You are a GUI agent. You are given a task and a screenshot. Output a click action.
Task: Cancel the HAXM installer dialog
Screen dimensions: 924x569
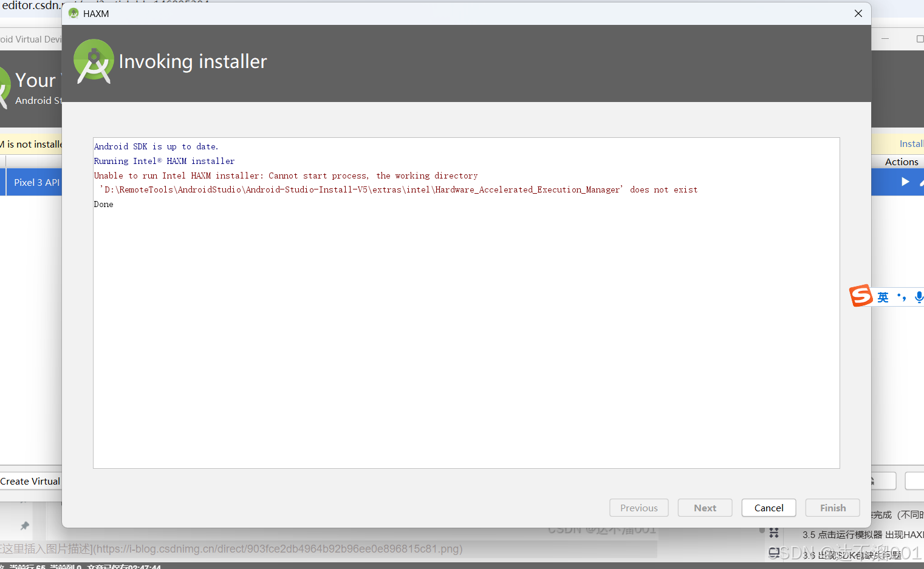click(768, 508)
